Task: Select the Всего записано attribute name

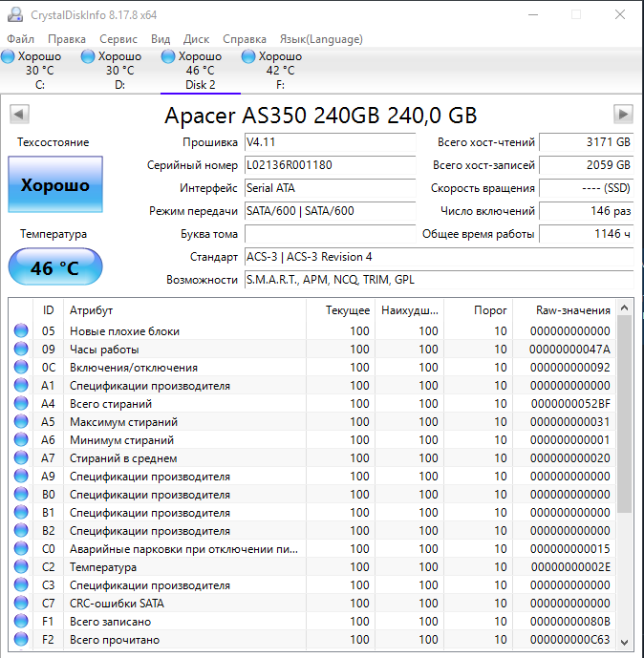Action: [x=110, y=622]
